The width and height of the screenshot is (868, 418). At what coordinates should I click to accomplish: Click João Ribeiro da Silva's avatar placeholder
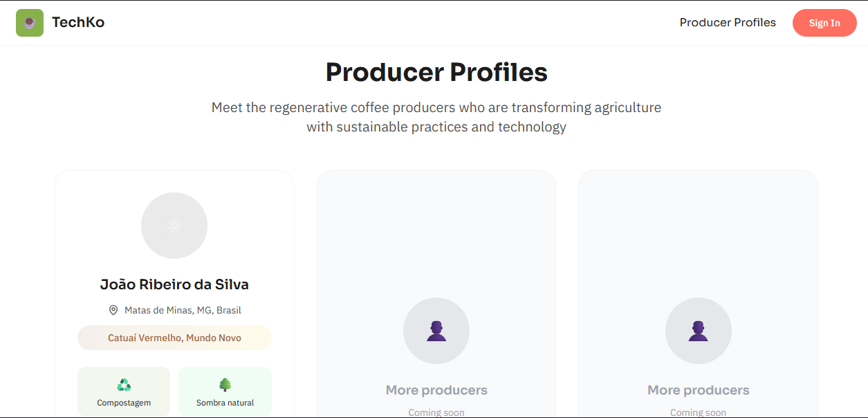(174, 226)
